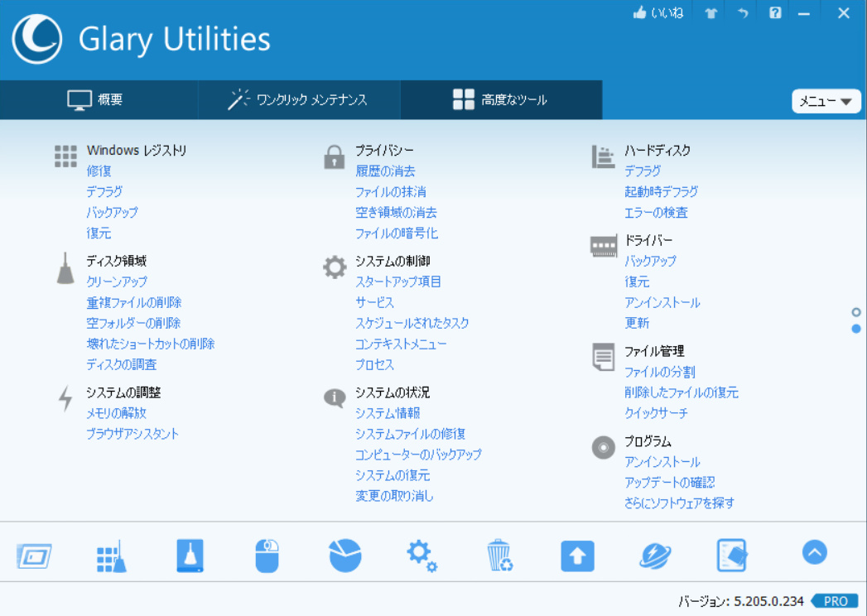Open the upward arrow update icon in dock
867x616 pixels.
577,556
